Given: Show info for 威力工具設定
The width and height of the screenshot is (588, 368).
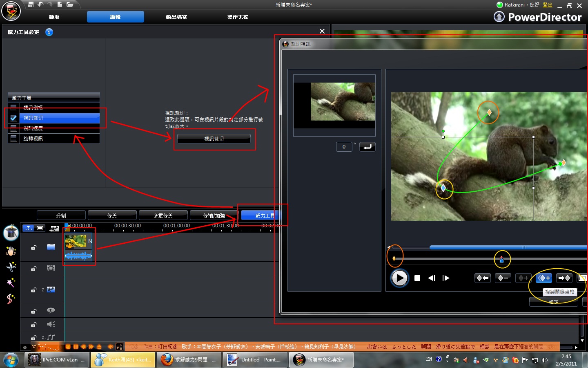Looking at the screenshot, I should pos(49,32).
